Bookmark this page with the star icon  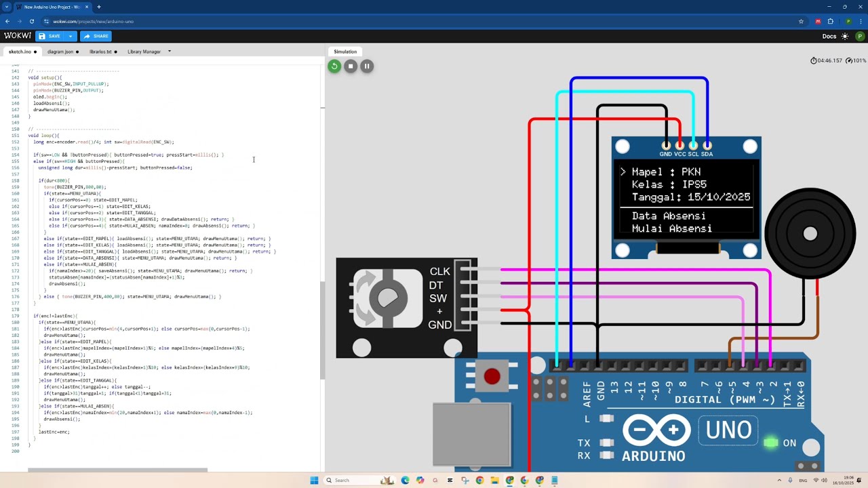pos(802,21)
